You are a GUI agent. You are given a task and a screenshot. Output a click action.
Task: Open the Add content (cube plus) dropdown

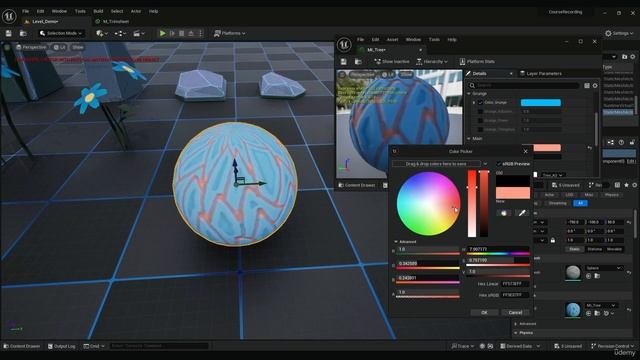click(102, 33)
